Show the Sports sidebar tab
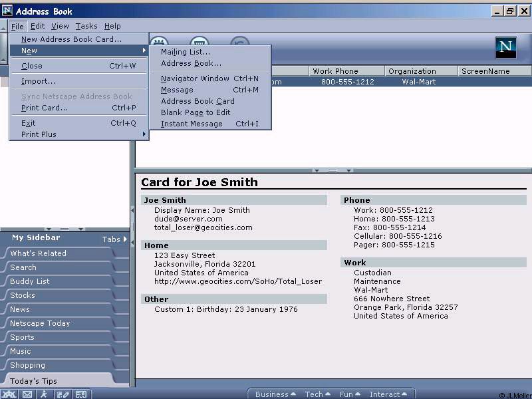The height and width of the screenshot is (399, 532). tap(61, 337)
